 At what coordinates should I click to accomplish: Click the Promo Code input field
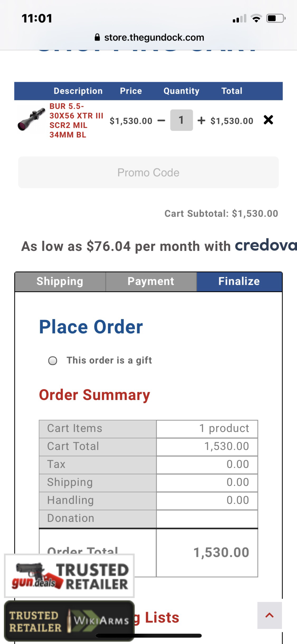pyautogui.click(x=148, y=172)
